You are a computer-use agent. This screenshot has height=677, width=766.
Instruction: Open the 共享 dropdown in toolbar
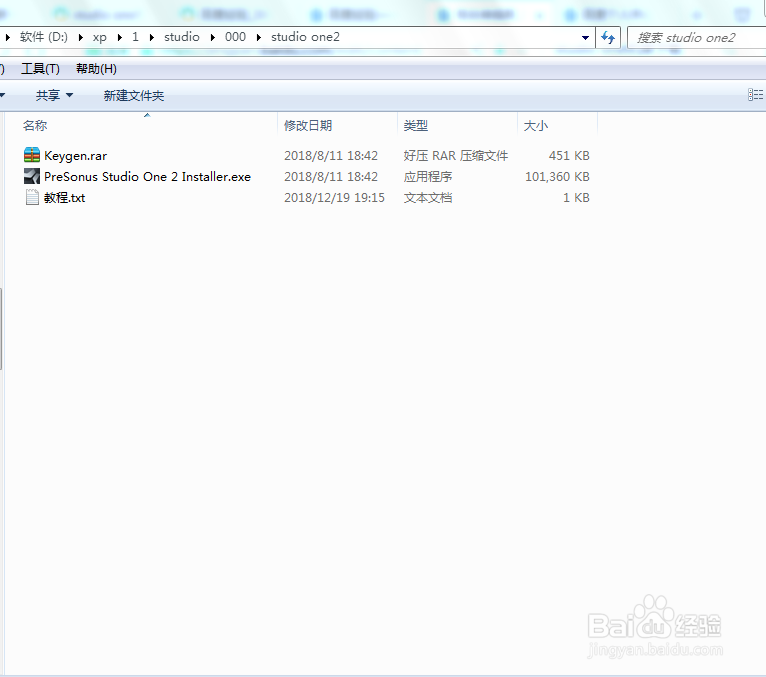pos(54,95)
